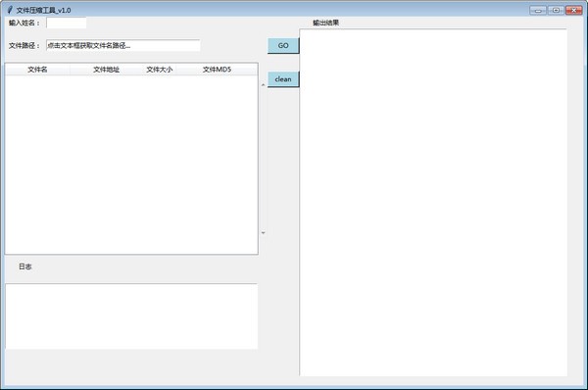Maximize the 文件压缩工具 window
Image resolution: width=588 pixels, height=390 pixels.
click(556, 10)
